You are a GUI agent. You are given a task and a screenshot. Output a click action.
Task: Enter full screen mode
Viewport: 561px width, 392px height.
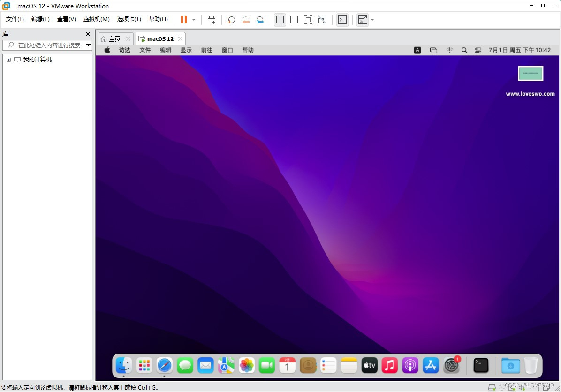308,20
